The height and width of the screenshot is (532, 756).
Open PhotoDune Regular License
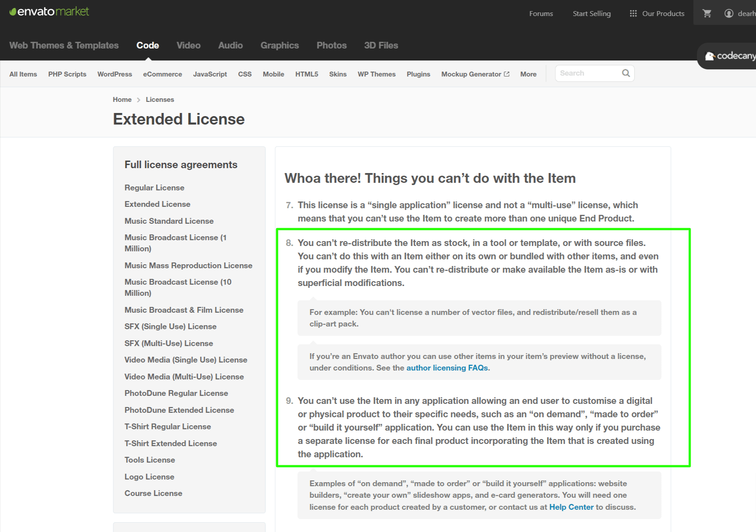click(176, 393)
